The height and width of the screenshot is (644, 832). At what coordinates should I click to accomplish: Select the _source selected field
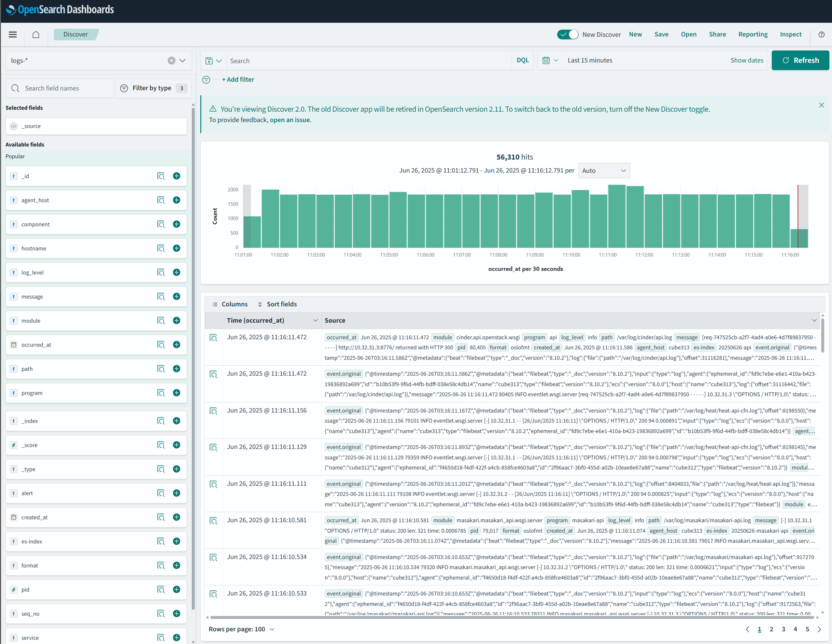click(96, 126)
